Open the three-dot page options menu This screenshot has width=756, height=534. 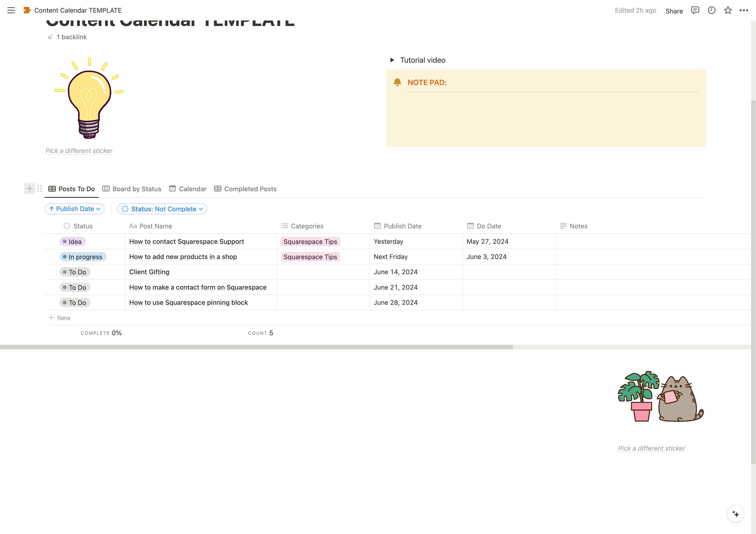click(x=744, y=10)
